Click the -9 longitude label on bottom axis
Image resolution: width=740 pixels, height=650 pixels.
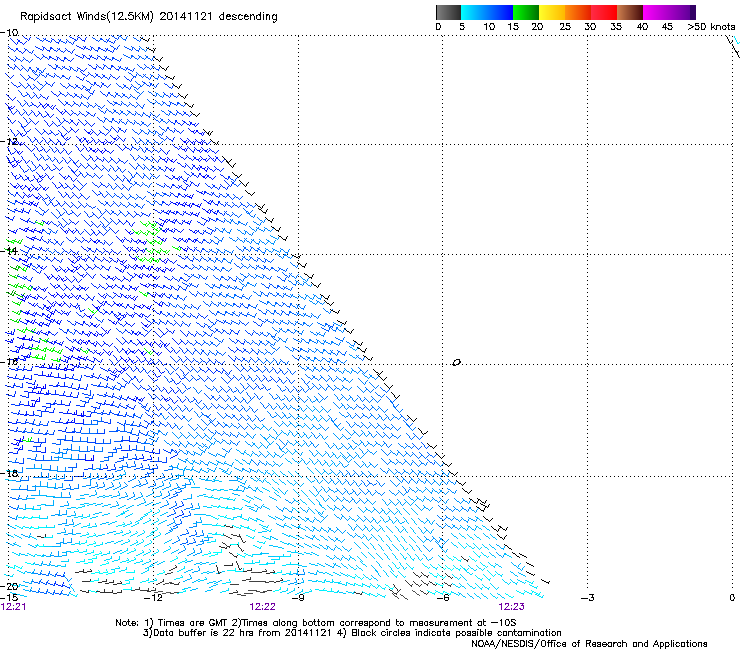(298, 598)
